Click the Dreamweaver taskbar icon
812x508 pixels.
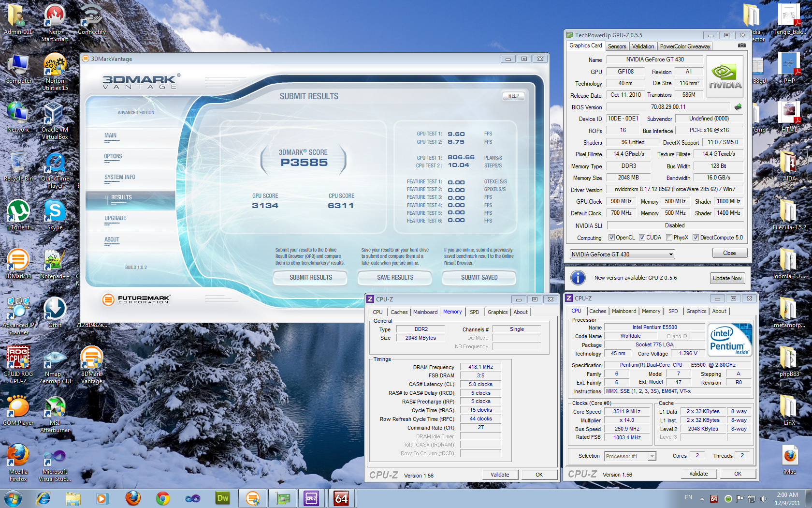(222, 498)
